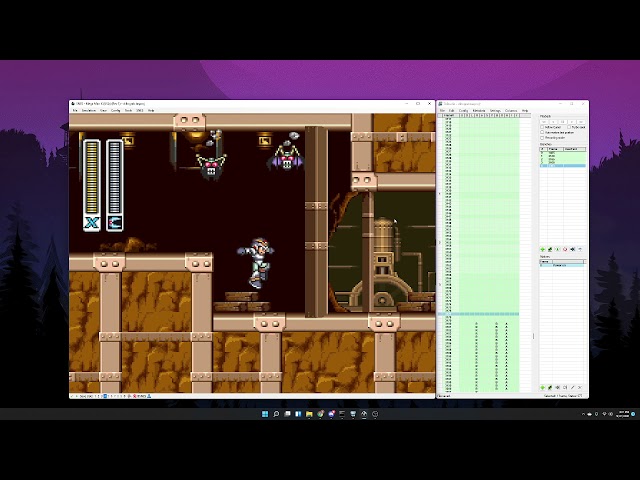Click the system tray date and time
Viewport: 640px width, 480px height.
click(623, 414)
